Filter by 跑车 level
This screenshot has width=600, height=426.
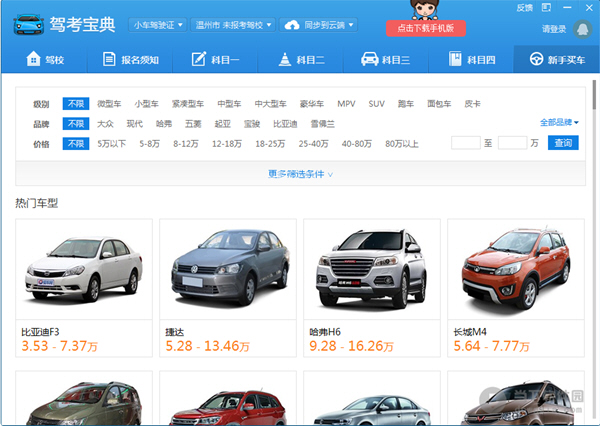click(406, 103)
